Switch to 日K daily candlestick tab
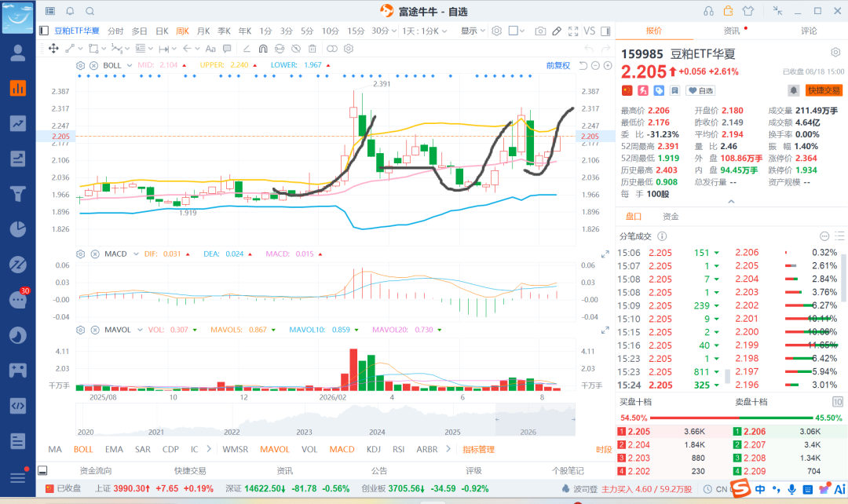Image resolution: width=848 pixels, height=504 pixels. click(x=162, y=31)
